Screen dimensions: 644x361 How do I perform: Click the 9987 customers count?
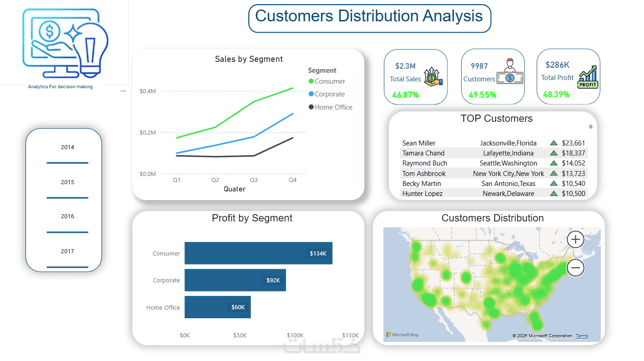(479, 66)
